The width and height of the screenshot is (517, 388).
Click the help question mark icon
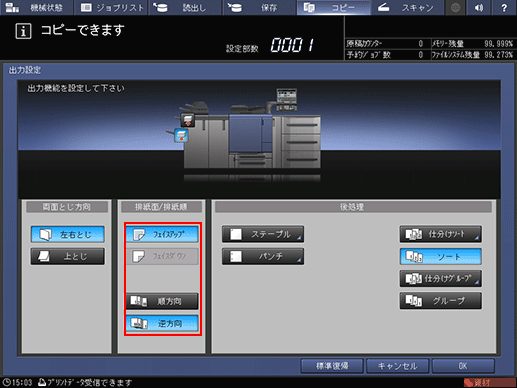[x=504, y=8]
